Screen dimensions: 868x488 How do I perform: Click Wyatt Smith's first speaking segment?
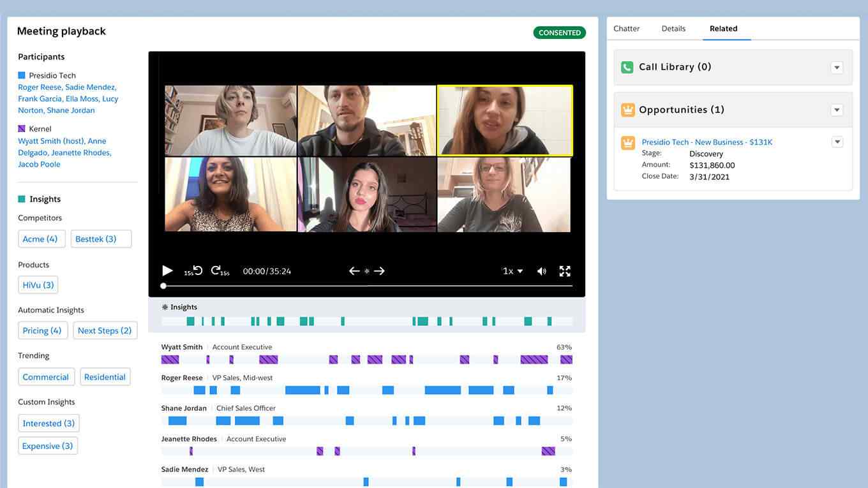(169, 360)
